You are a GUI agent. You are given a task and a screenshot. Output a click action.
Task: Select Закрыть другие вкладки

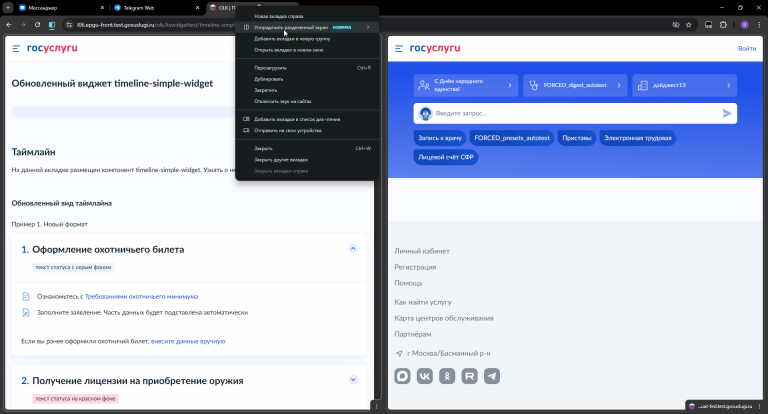307,160
